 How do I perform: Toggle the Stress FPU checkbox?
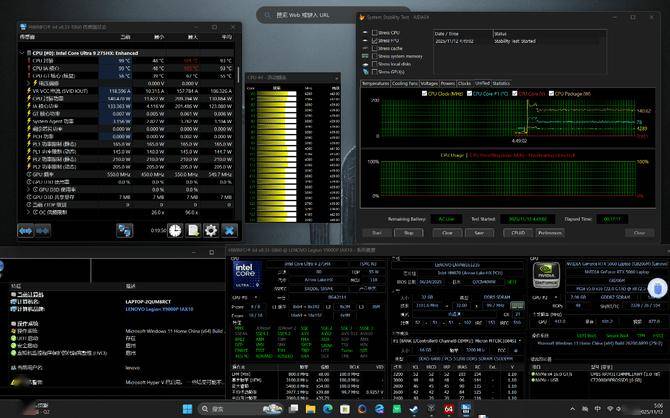[373, 41]
